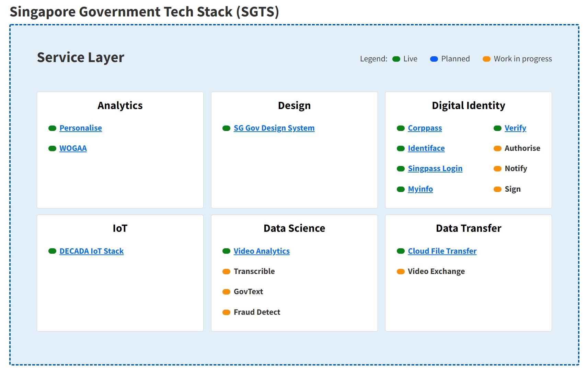The width and height of the screenshot is (588, 371).
Task: Click the orange status dot beside Video Exchange
Action: coord(401,272)
